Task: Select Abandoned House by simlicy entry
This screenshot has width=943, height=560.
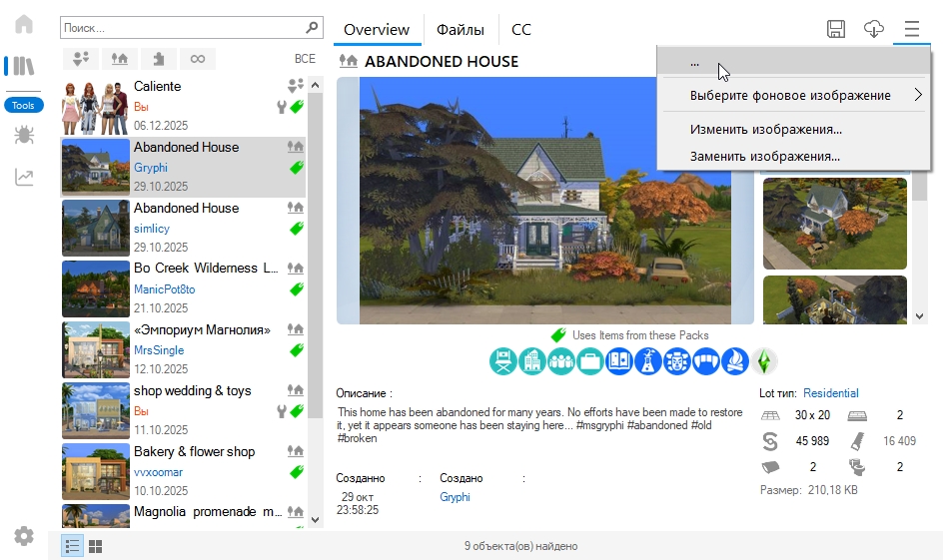Action: [x=183, y=229]
